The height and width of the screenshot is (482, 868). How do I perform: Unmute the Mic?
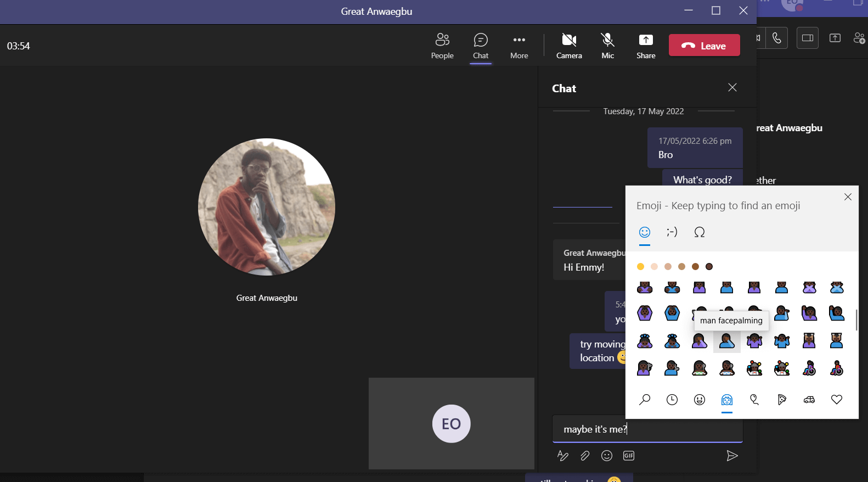click(607, 46)
